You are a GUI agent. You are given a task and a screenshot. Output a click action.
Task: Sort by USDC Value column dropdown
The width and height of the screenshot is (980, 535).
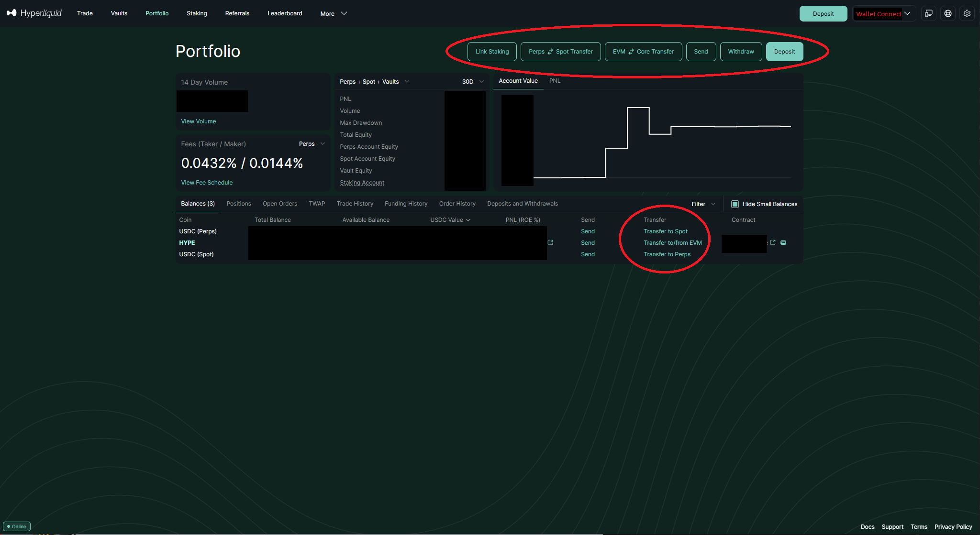[x=450, y=220]
